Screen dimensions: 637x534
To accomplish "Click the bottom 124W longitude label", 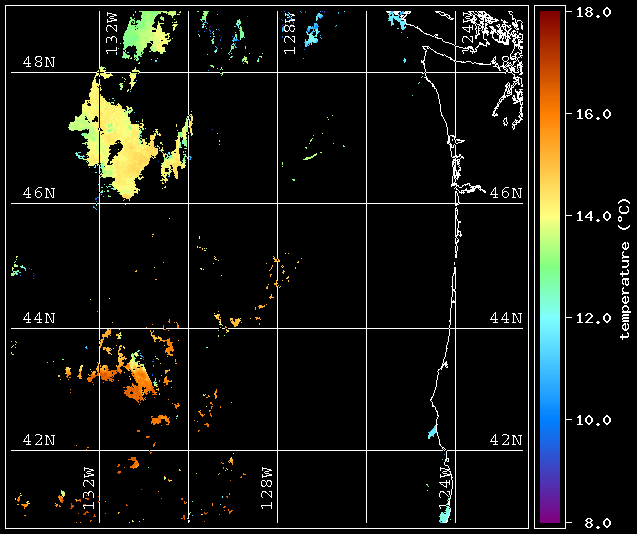I will point(445,488).
